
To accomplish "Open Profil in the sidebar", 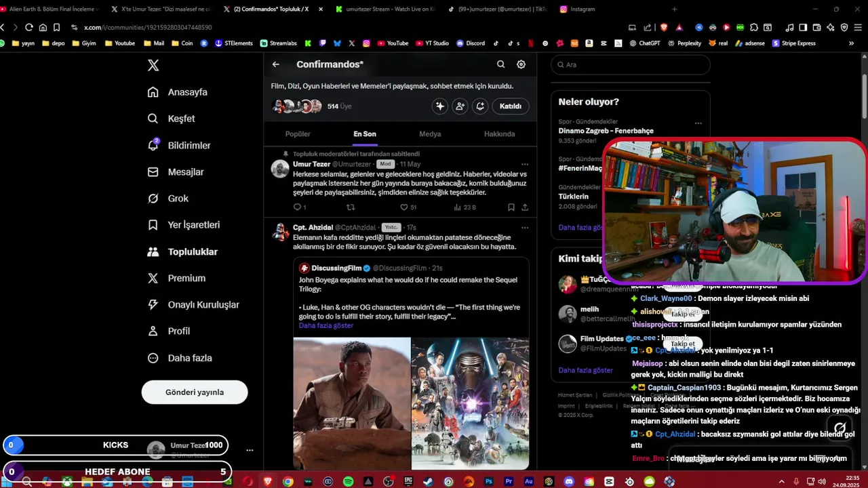I will [x=169, y=331].
